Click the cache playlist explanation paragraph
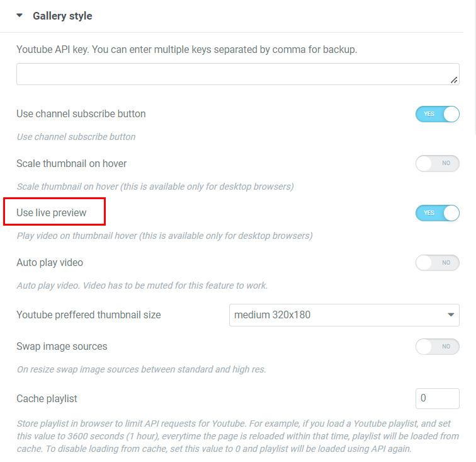Screen dimensions: 476x462 coord(237,436)
